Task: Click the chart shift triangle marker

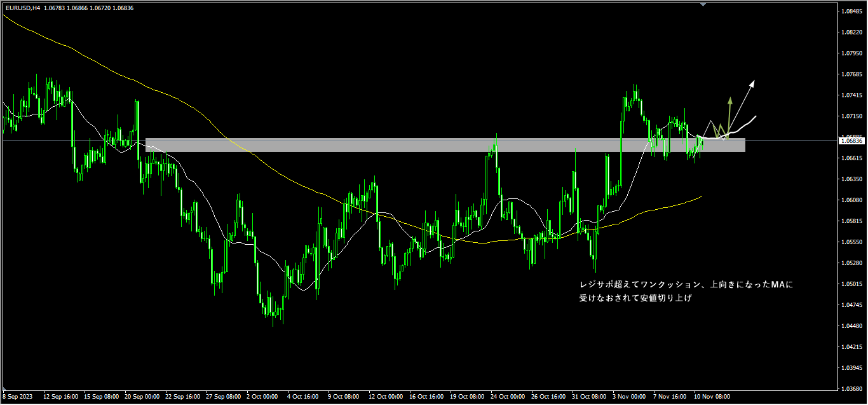Action: coord(703,4)
